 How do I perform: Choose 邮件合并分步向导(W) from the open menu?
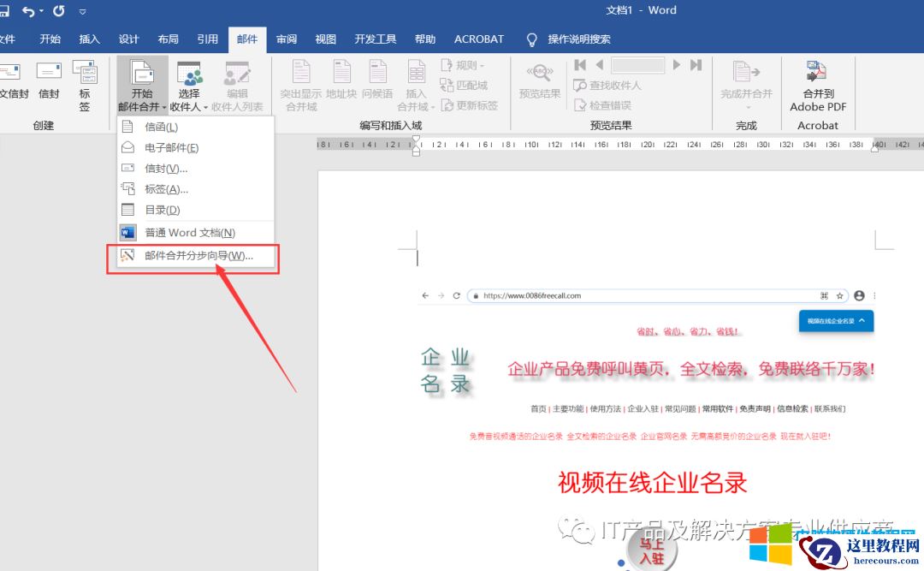[192, 256]
